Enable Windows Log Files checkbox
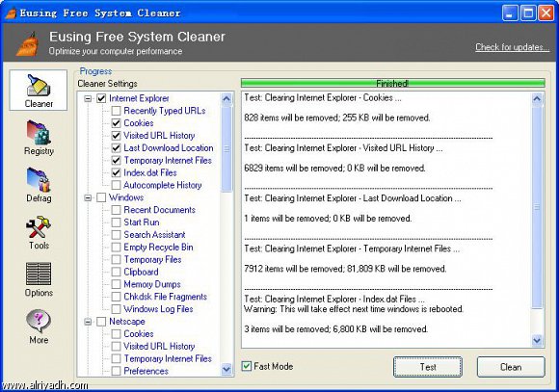Image resolution: width=559 pixels, height=392 pixels. (x=116, y=309)
